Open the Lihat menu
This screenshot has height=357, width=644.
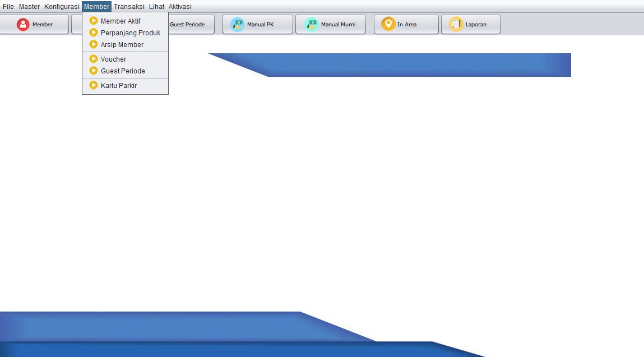[x=156, y=7]
